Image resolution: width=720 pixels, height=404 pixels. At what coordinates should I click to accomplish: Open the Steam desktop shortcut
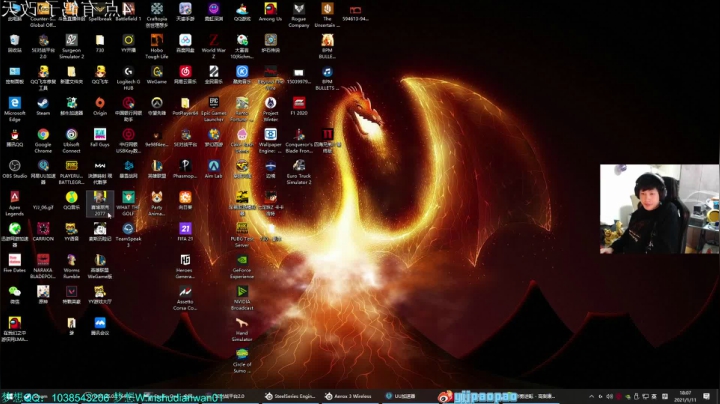43,106
